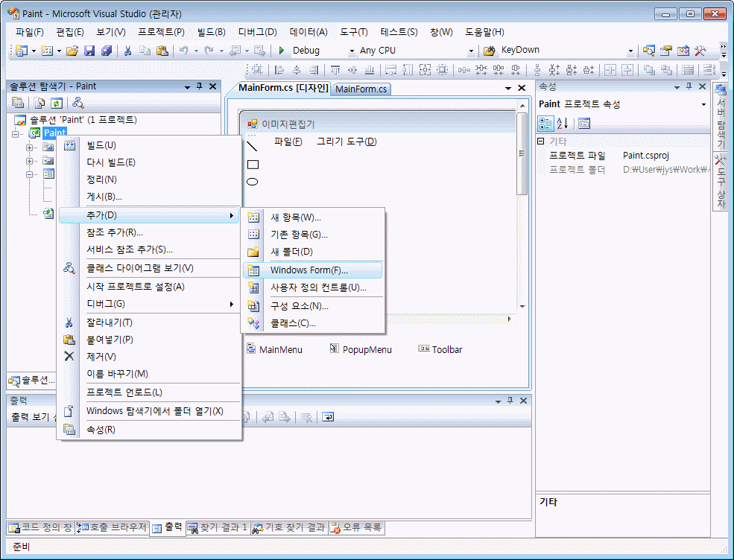Screen dimensions: 734x560
Task: Select the PopupMenu component in the tray
Action: coord(361,349)
